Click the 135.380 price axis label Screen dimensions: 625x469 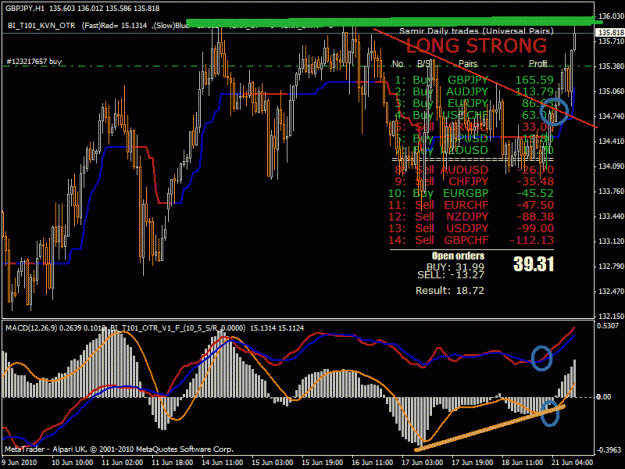611,66
